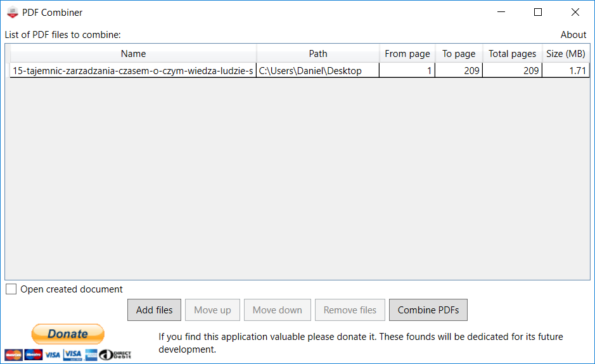The image size is (595, 364).
Task: Minimize the PDF Combiner window
Action: pos(501,13)
